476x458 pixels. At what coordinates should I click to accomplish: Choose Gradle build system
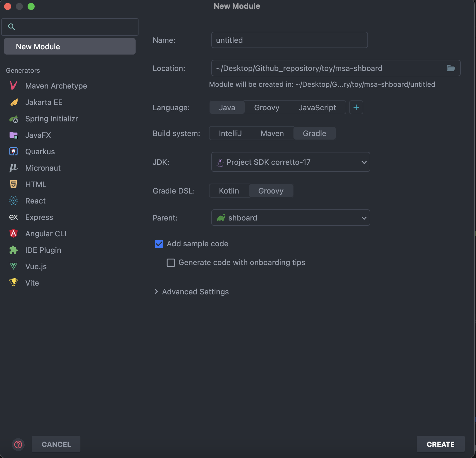point(314,133)
